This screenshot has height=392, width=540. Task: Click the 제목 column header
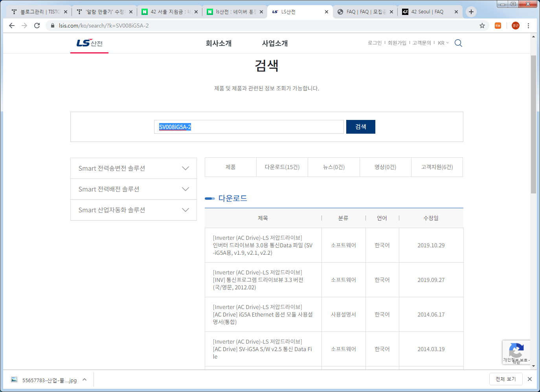coord(263,218)
